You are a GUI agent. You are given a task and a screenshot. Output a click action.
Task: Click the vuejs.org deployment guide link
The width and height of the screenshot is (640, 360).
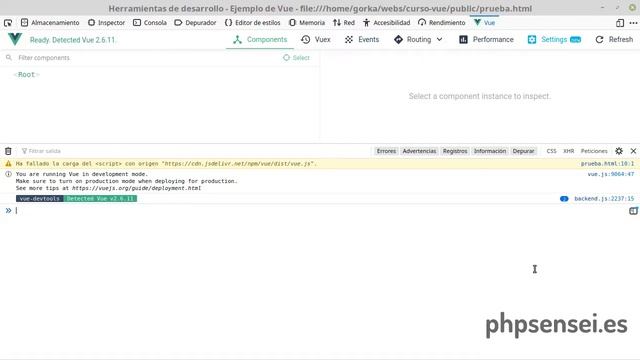(x=136, y=188)
